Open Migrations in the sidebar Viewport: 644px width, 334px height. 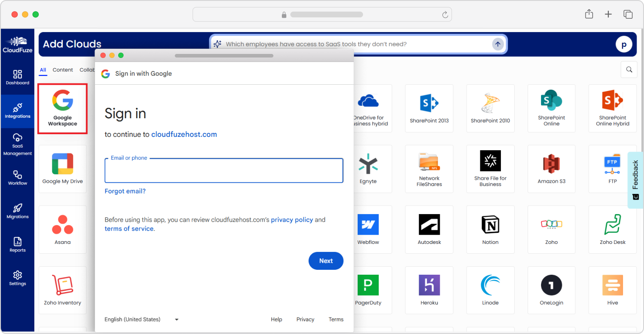[17, 211]
